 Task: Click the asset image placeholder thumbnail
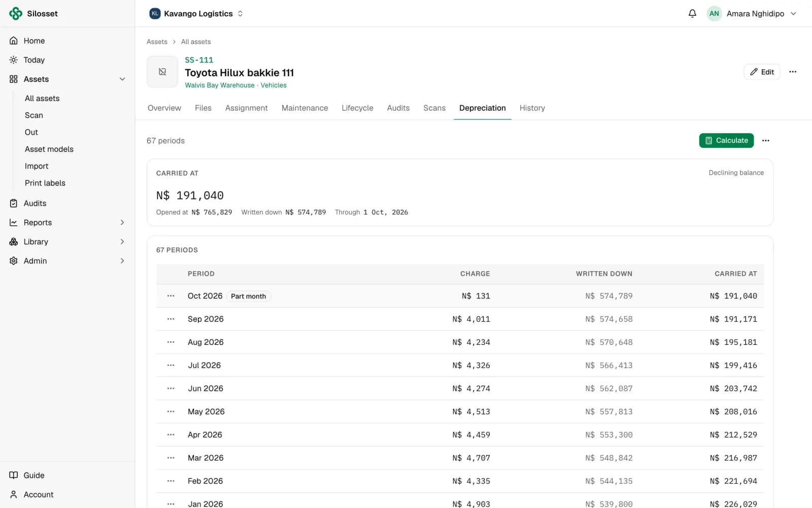point(162,72)
